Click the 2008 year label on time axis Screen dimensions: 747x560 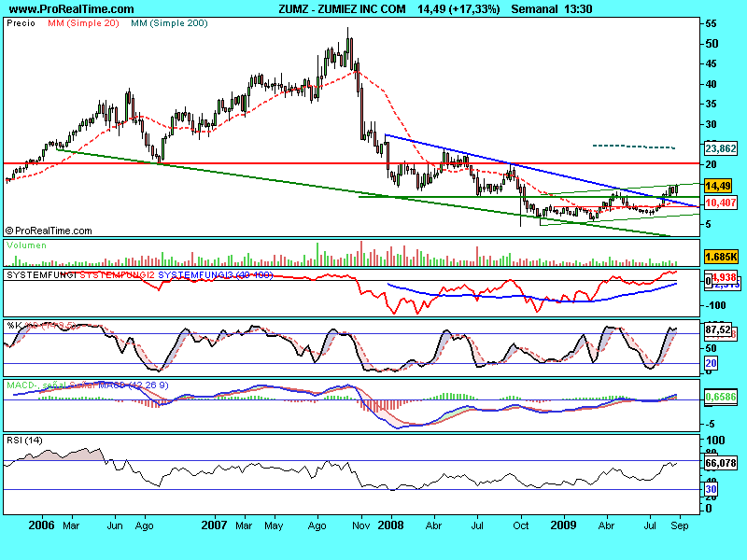tap(390, 525)
